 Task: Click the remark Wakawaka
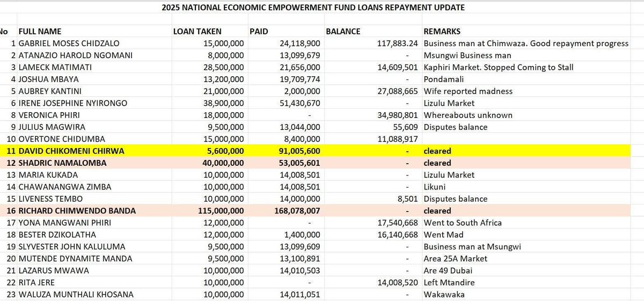tap(444, 294)
